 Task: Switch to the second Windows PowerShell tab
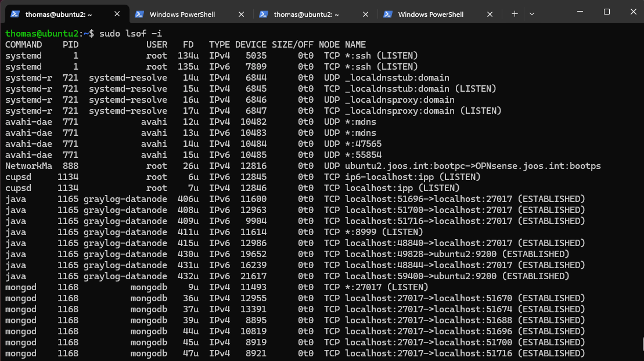pos(182,15)
